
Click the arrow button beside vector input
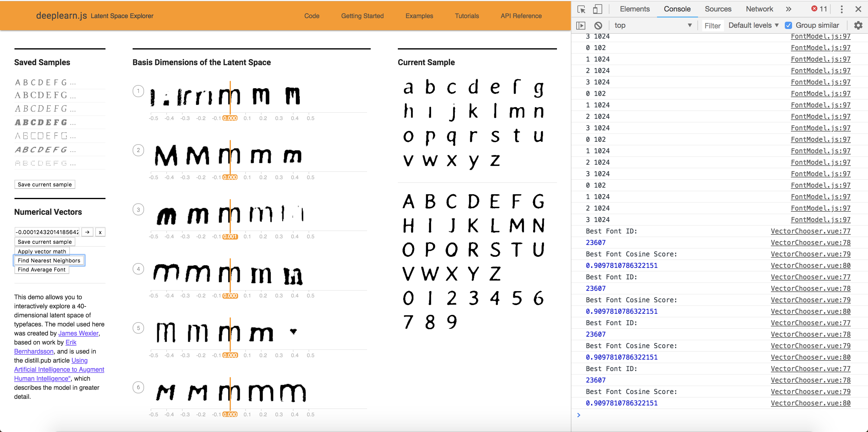pyautogui.click(x=87, y=232)
